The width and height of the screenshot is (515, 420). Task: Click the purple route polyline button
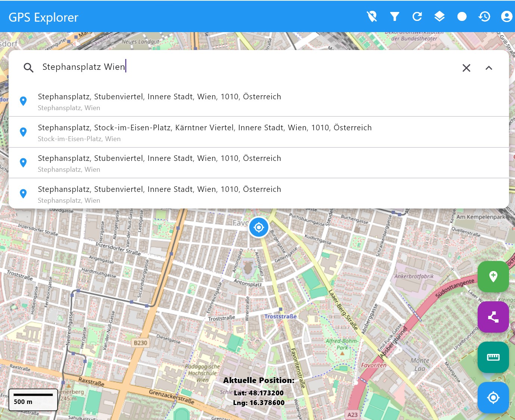pos(493,317)
